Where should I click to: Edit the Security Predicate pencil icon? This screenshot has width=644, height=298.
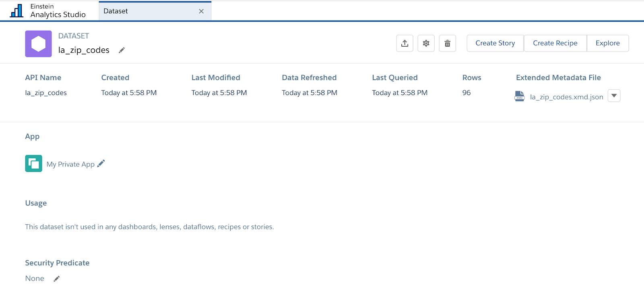56,279
